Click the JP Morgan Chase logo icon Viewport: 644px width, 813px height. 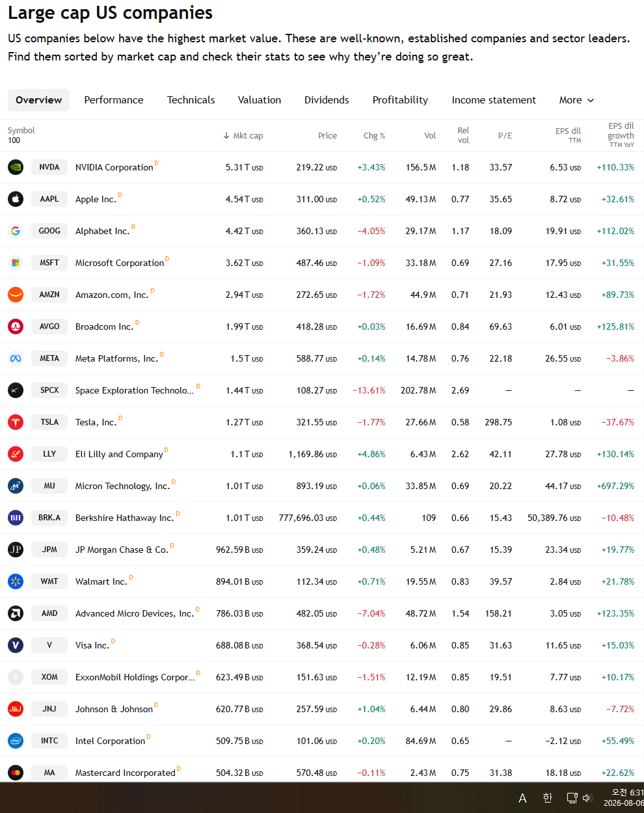pyautogui.click(x=16, y=550)
